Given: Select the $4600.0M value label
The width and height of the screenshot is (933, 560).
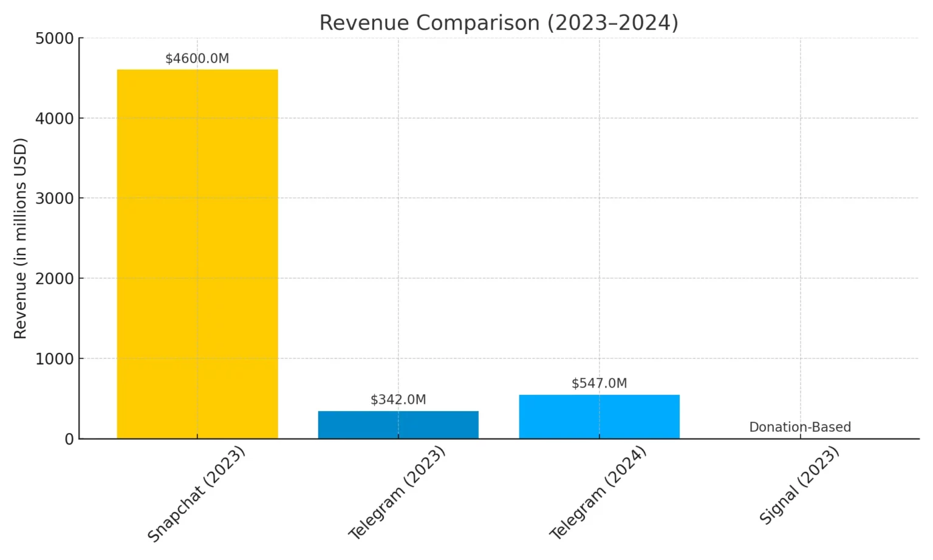Looking at the screenshot, I should coord(197,58).
